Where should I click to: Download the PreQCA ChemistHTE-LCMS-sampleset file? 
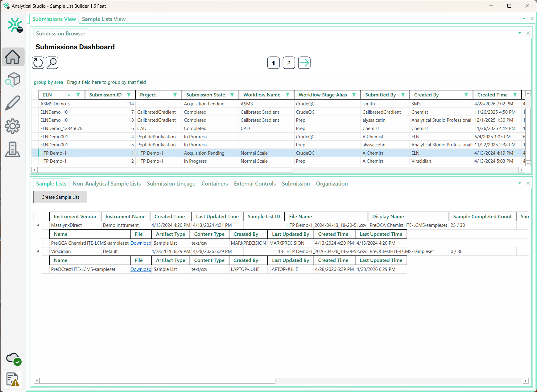click(x=141, y=243)
